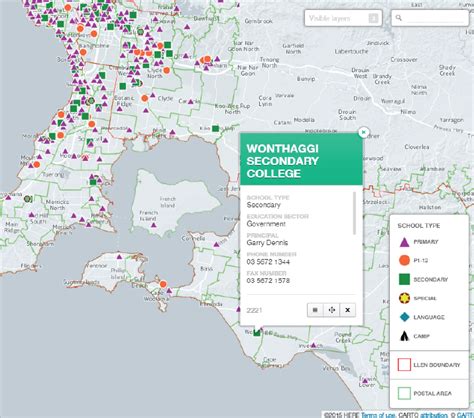The height and width of the screenshot is (418, 474).
Task: Click the X button in popup footer
Action: coord(348,310)
